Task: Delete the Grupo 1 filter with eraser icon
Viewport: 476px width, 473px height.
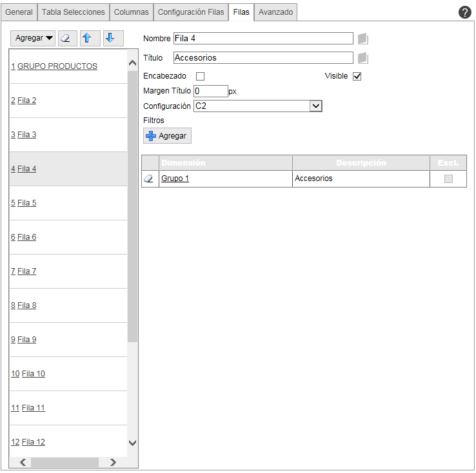Action: [149, 179]
